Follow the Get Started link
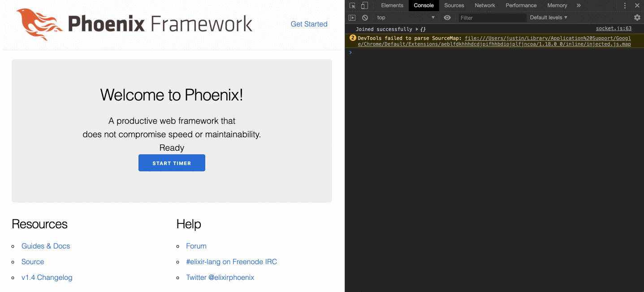Screen dimensions: 644x292 click(x=309, y=24)
